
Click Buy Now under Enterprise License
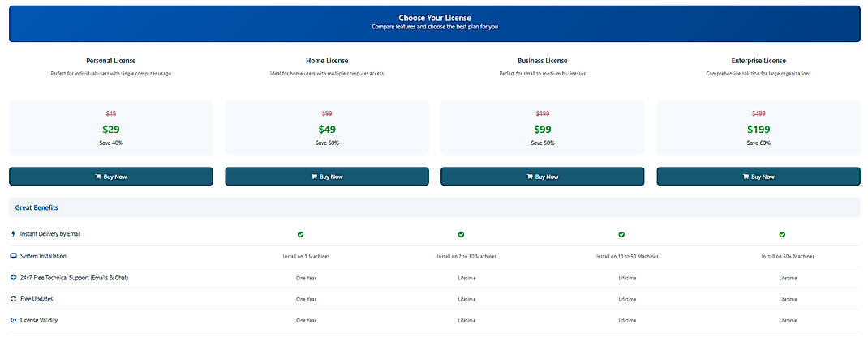(758, 177)
